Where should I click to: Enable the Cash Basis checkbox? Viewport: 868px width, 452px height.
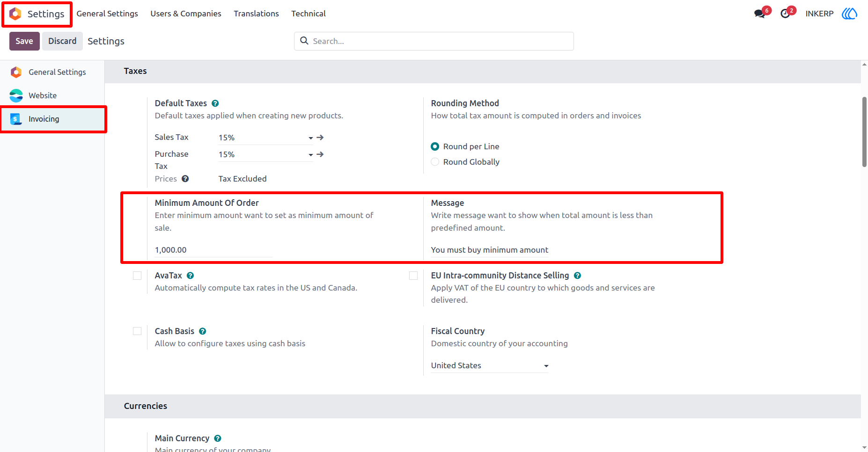137,331
